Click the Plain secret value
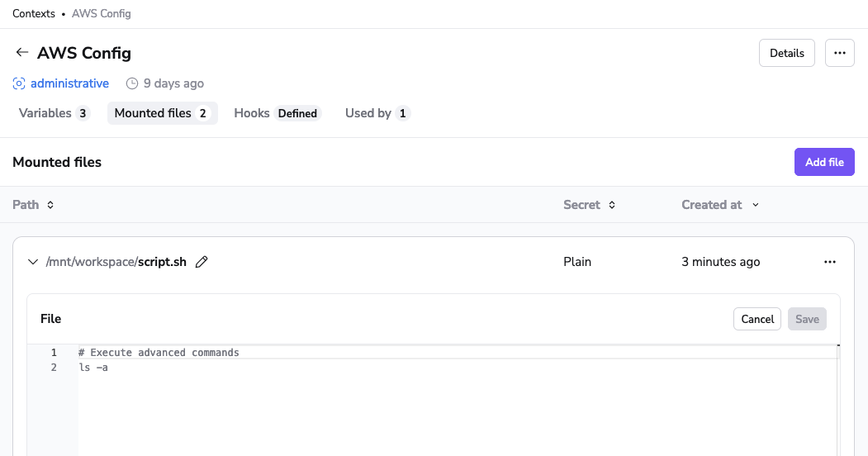 (x=577, y=262)
